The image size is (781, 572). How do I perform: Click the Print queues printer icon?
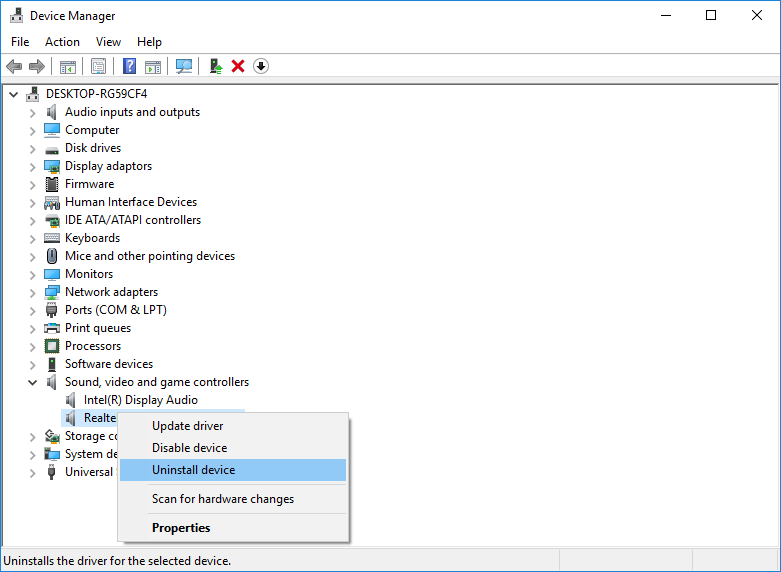tap(52, 328)
